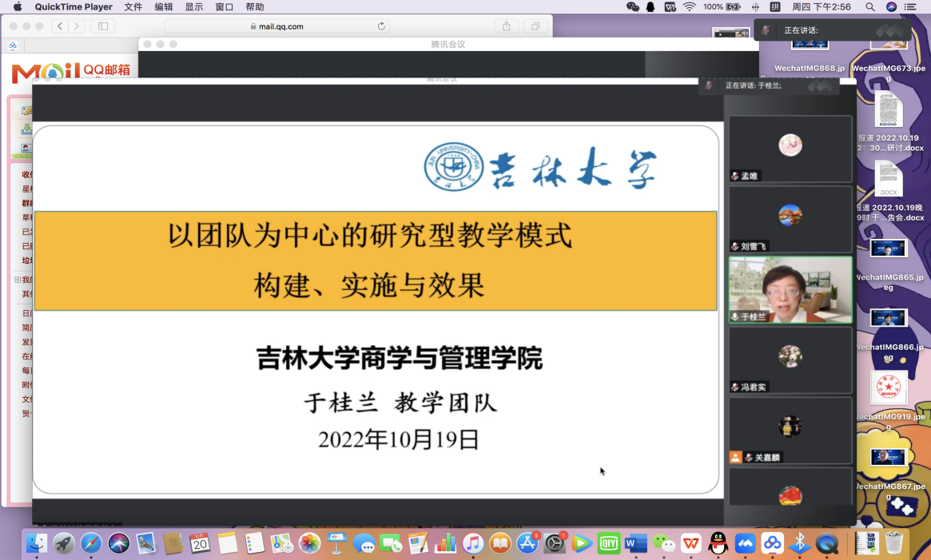
Task: Click the Safari share toolbar icon
Action: point(507,26)
